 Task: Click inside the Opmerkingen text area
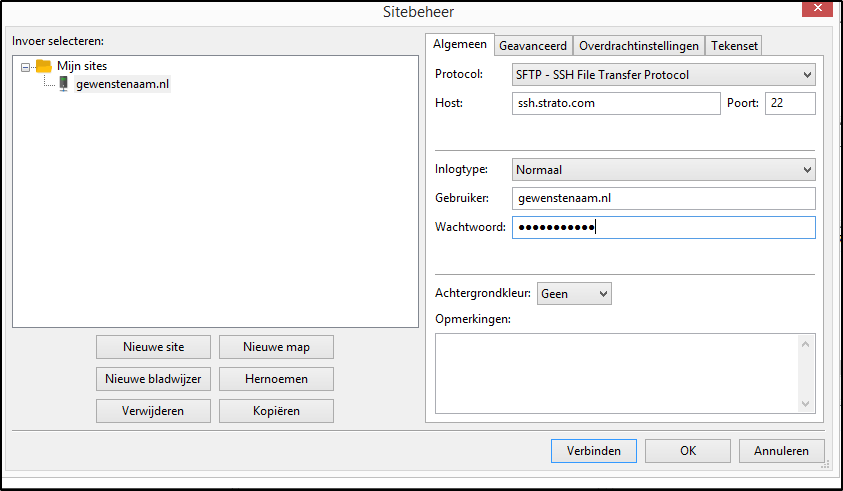(615, 372)
